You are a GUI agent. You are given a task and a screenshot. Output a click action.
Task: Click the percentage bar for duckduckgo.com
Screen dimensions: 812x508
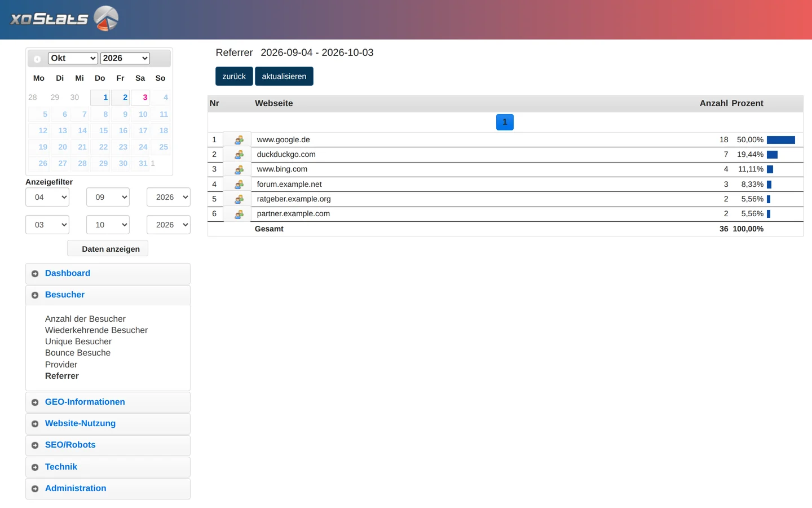(773, 155)
